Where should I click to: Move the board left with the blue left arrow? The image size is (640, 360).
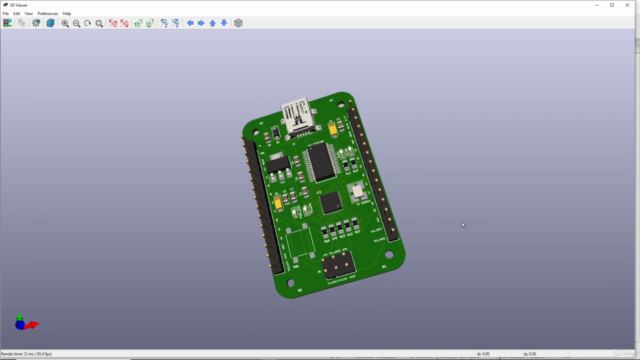[190, 23]
